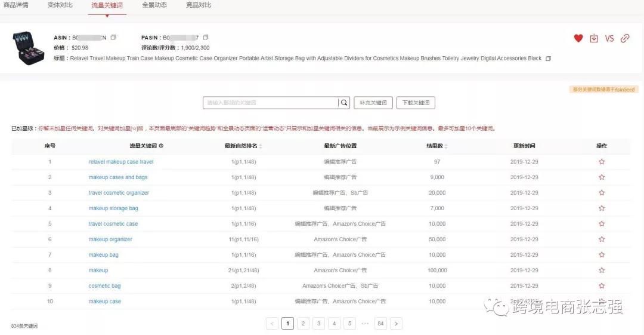
Task: Open keyword link relavel makeup case travel
Action: pyautogui.click(x=120, y=162)
